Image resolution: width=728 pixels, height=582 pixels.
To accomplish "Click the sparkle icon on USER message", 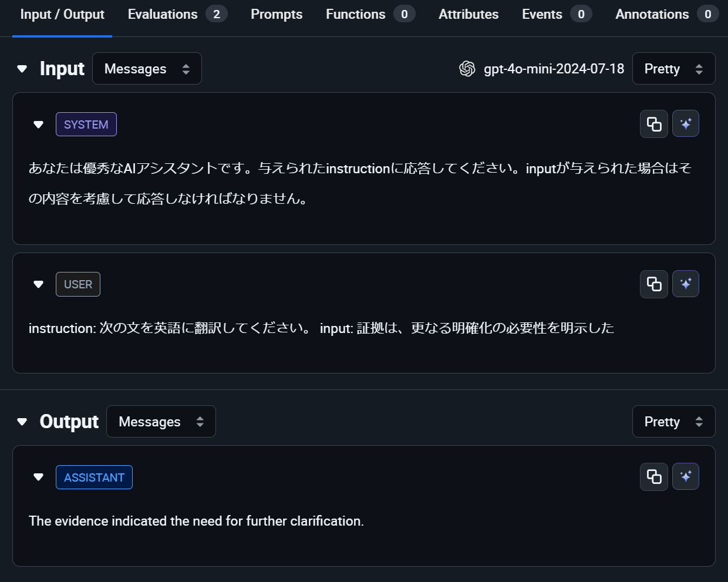I will pos(685,284).
